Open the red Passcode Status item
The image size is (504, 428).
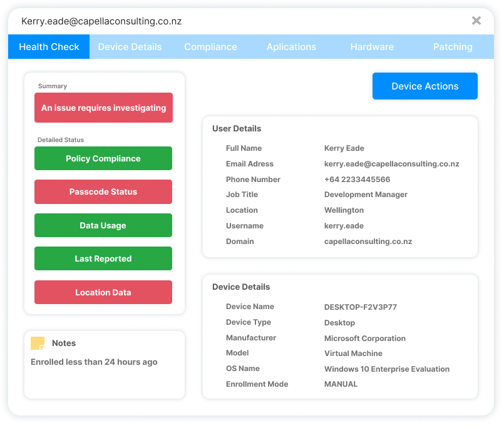click(x=103, y=192)
